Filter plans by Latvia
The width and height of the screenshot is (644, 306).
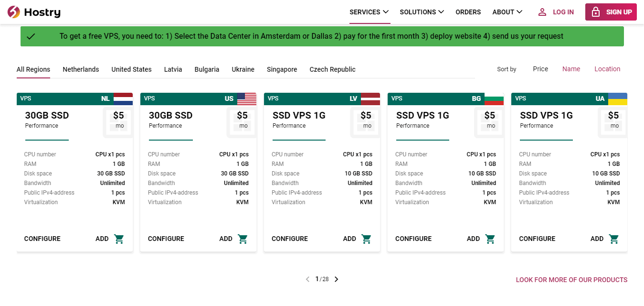173,69
